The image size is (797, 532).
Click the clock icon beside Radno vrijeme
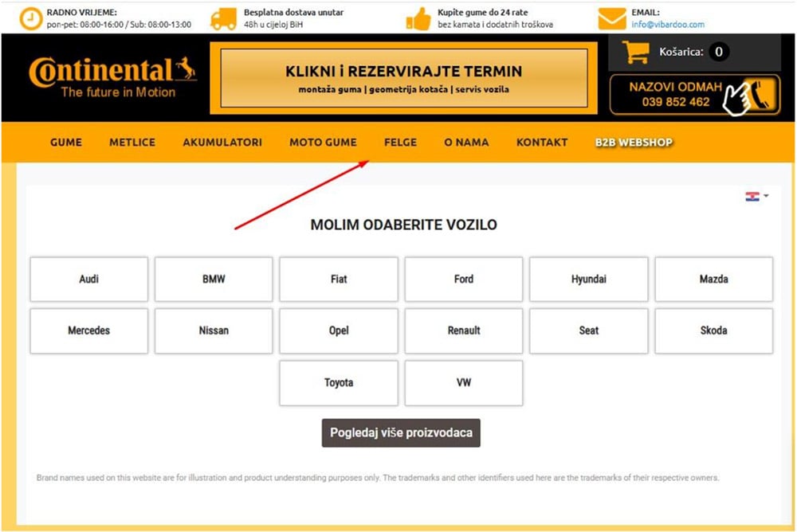(x=30, y=18)
